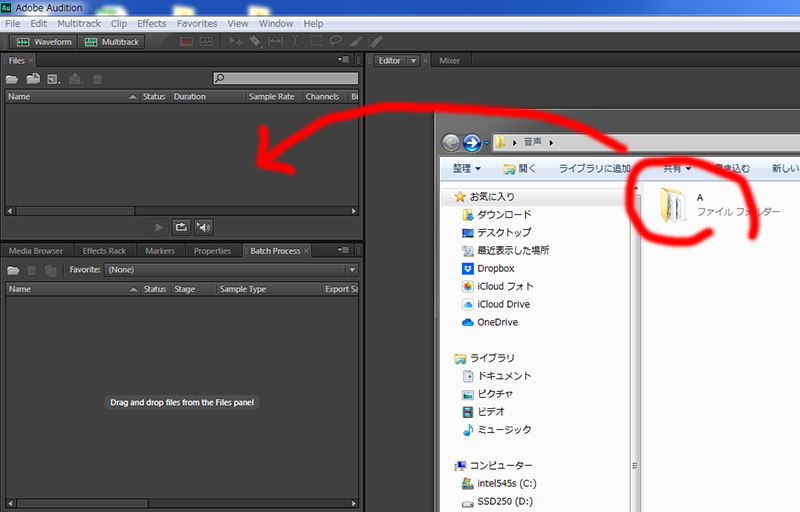Open the Favorites menu
The width and height of the screenshot is (800, 512).
[x=197, y=23]
